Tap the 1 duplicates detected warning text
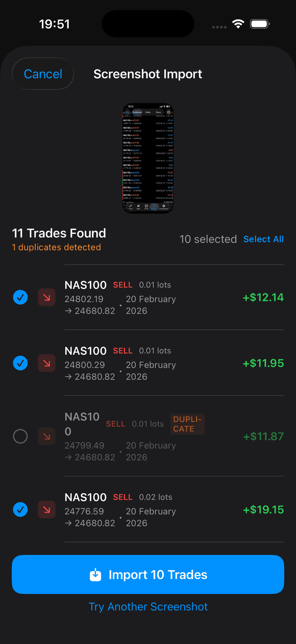The height and width of the screenshot is (644, 296). point(56,247)
